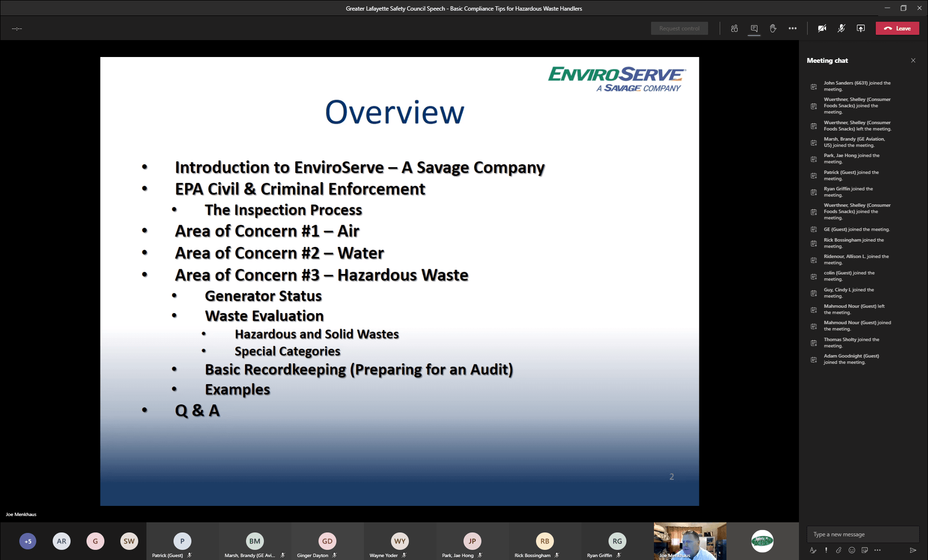This screenshot has height=560, width=928.
Task: Attach a file via paperclip icon
Action: 839,550
